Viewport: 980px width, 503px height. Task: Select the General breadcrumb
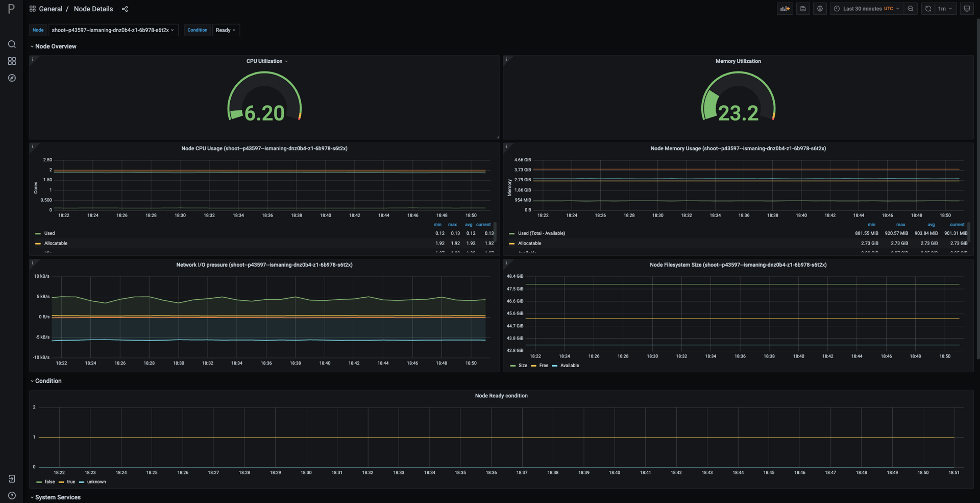pos(51,9)
